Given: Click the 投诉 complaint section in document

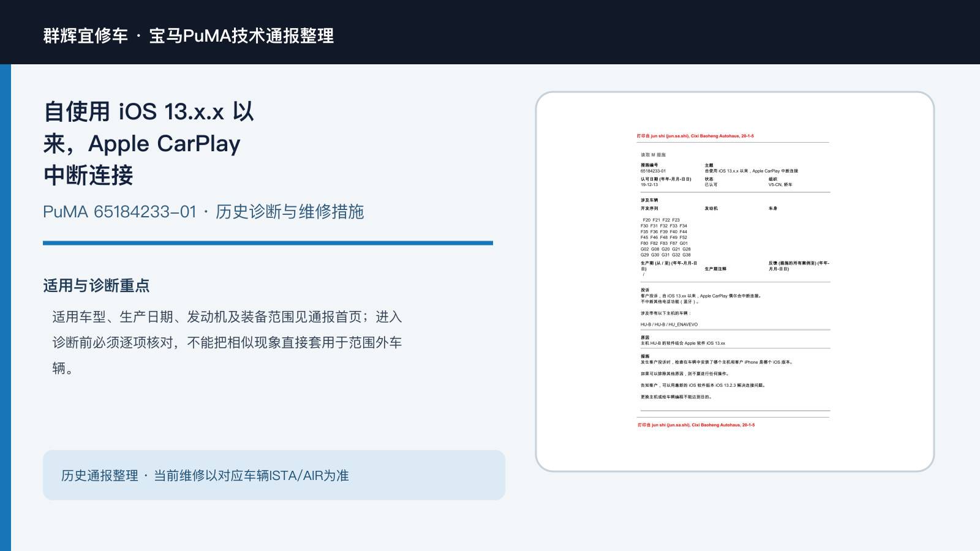Looking at the screenshot, I should 701,296.
